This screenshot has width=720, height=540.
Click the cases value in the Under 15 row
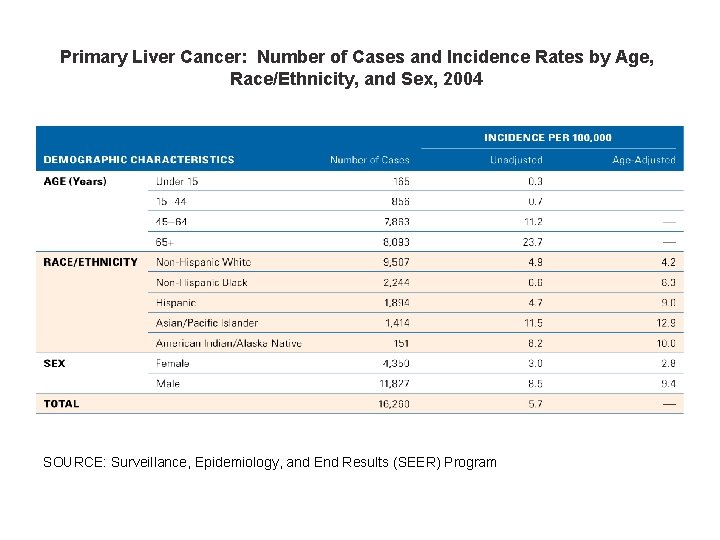coord(401,181)
